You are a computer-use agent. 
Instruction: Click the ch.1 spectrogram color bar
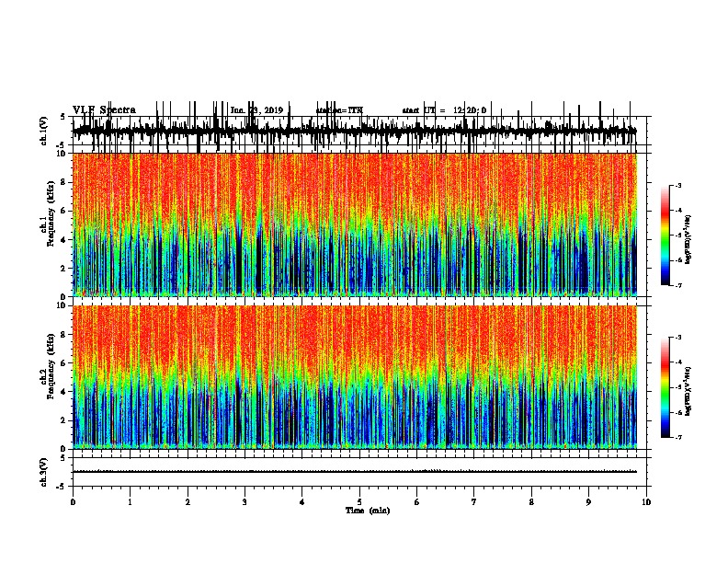(665, 236)
